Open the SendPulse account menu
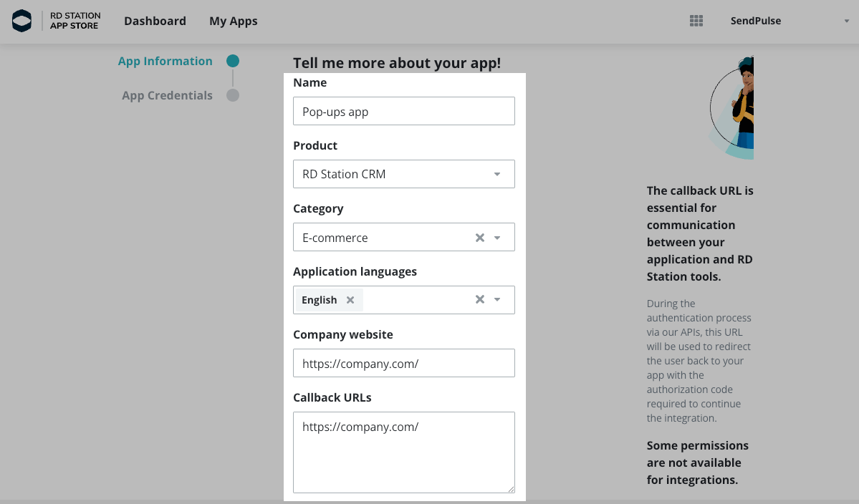859x504 pixels. point(788,21)
